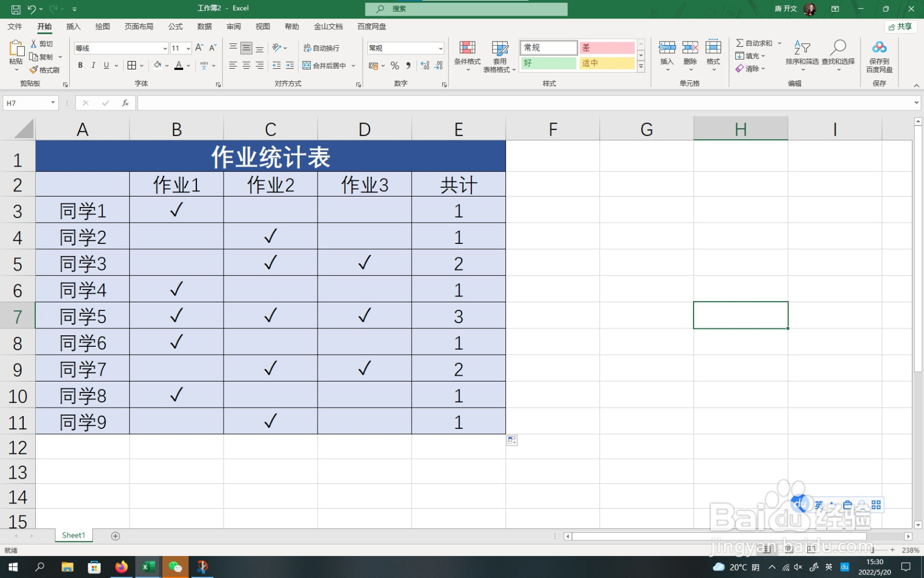924x578 pixels.
Task: Toggle italic formatting
Action: tap(93, 65)
